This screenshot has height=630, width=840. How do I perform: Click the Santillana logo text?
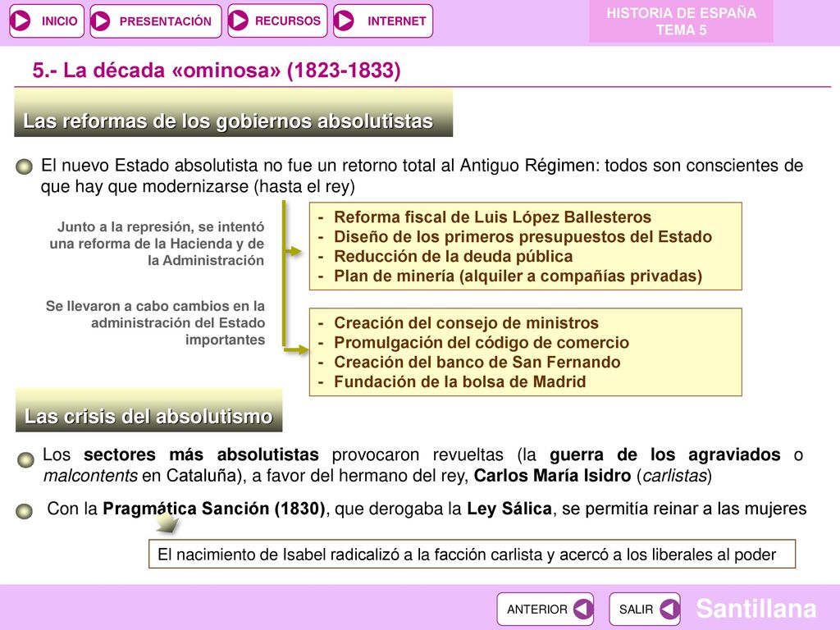(x=756, y=609)
